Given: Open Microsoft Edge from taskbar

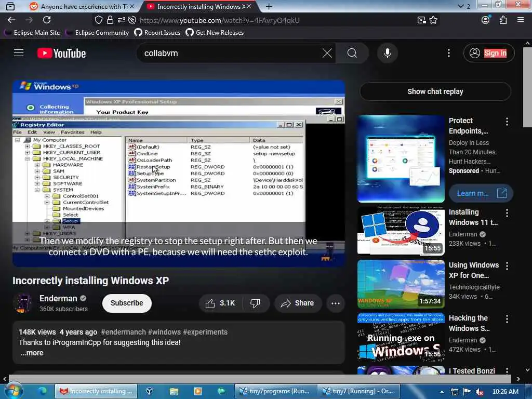Looking at the screenshot, I should pyautogui.click(x=43, y=391).
